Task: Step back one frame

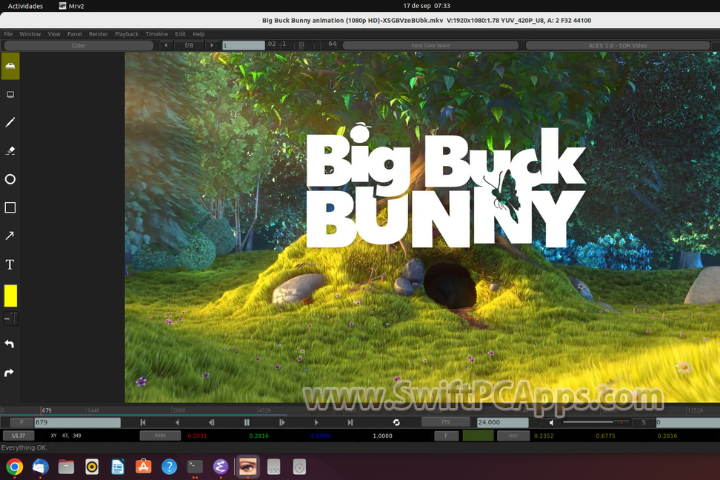Action: pyautogui.click(x=212, y=422)
